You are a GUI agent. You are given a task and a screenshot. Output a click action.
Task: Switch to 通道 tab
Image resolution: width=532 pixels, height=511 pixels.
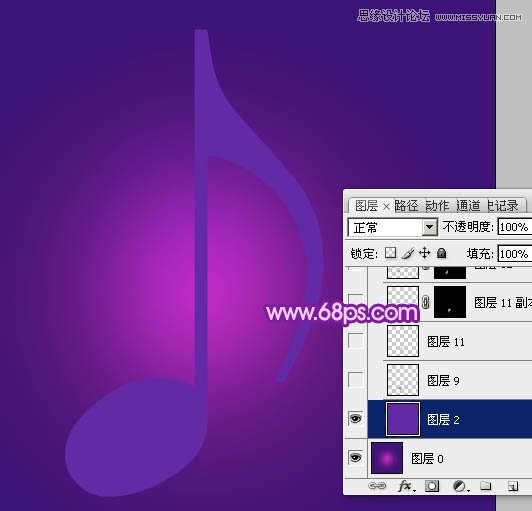468,206
